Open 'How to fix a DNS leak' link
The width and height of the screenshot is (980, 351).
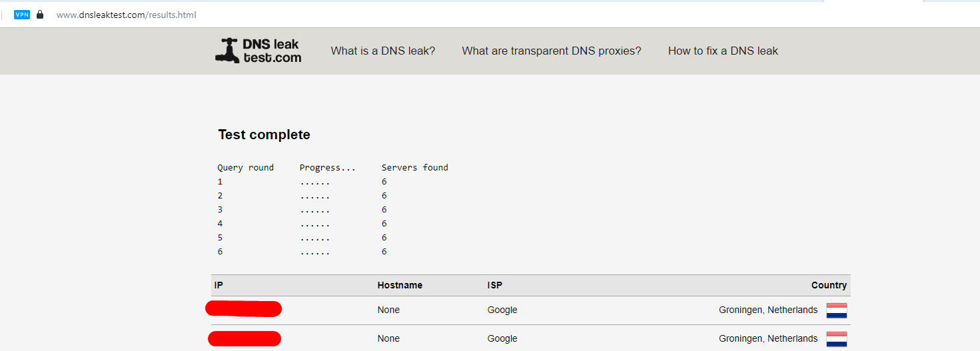tap(723, 51)
